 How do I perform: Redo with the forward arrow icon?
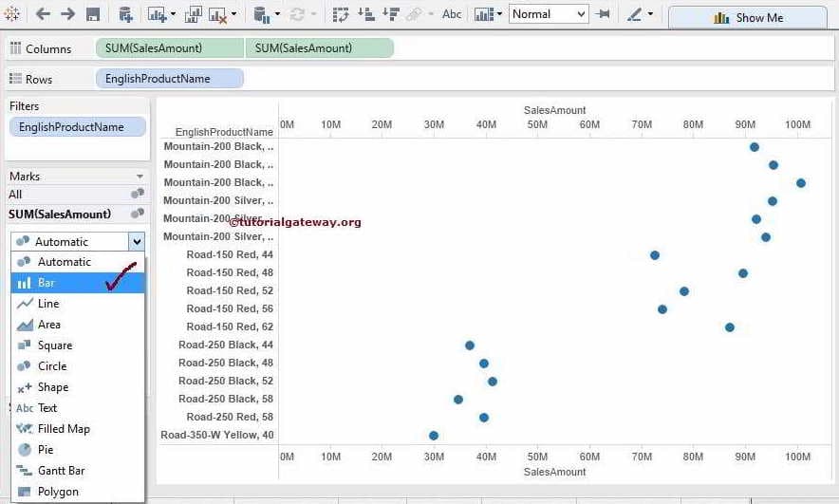click(x=68, y=14)
